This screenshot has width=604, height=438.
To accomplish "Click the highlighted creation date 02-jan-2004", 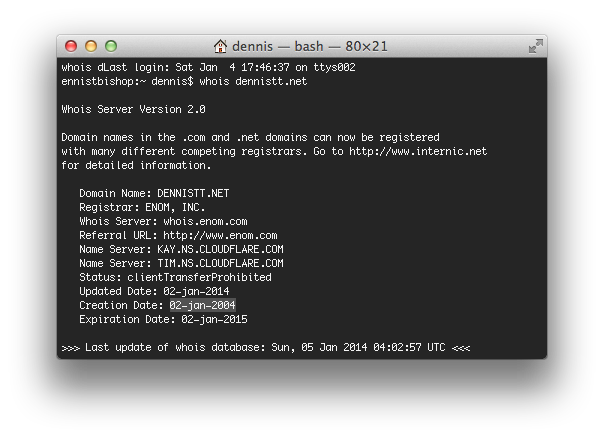I will pos(203,305).
